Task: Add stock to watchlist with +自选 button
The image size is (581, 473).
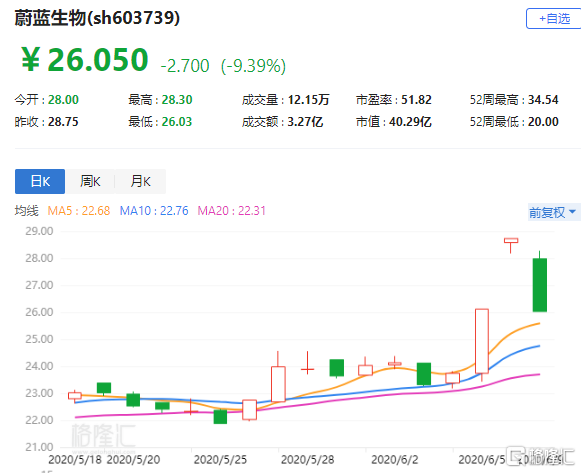Action: [554, 19]
